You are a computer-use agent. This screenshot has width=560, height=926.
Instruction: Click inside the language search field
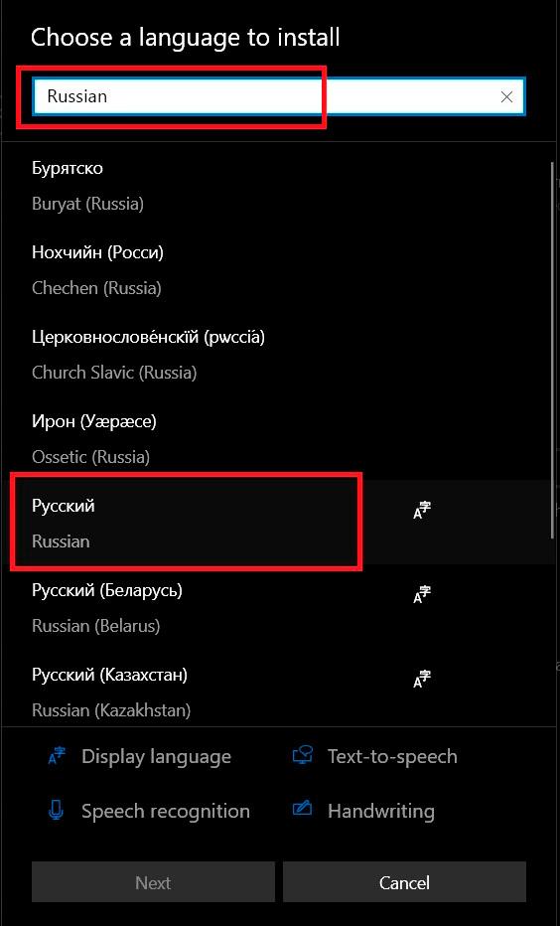[265, 96]
